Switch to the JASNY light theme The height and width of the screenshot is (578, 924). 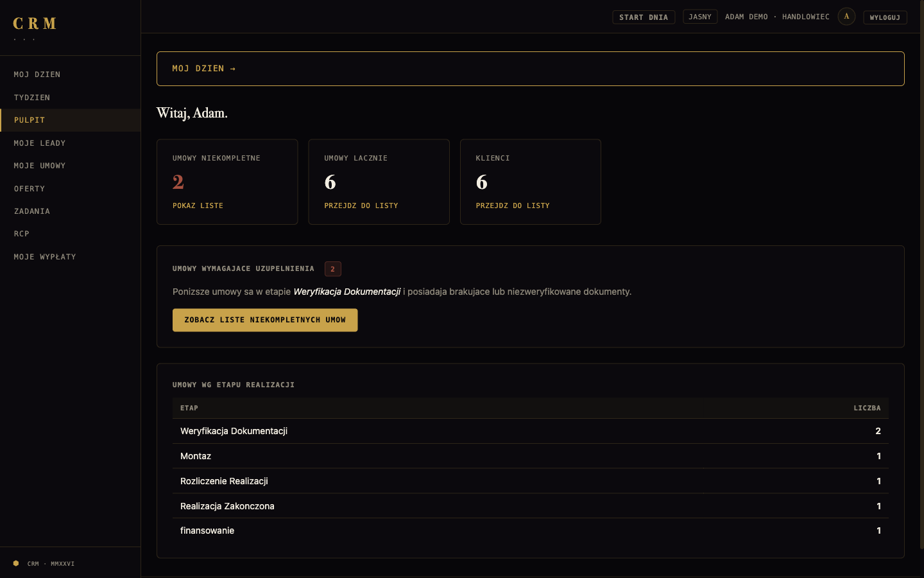(700, 17)
